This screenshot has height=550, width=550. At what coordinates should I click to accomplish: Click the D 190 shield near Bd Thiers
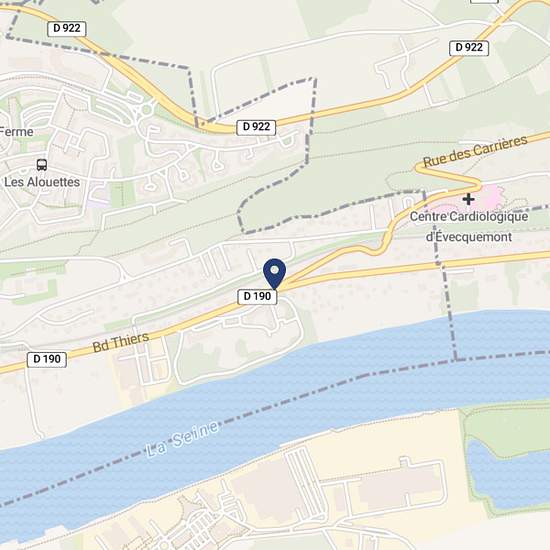47,360
